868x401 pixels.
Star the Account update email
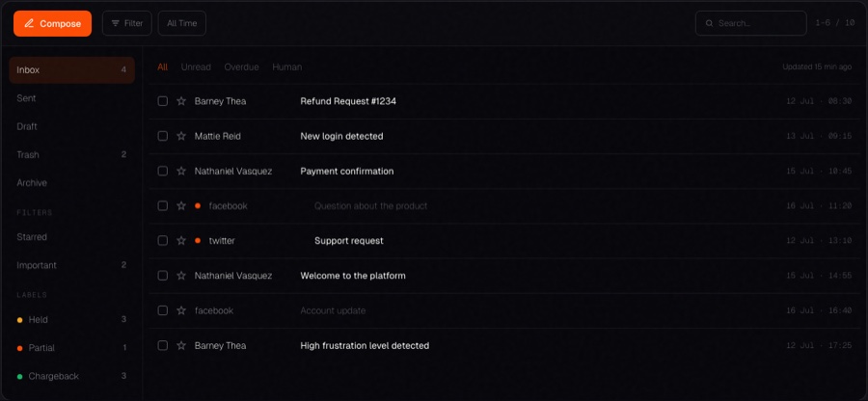(181, 310)
